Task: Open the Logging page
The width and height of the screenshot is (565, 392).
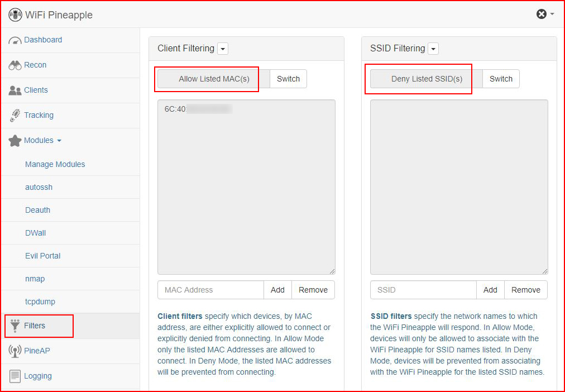Action: point(38,376)
